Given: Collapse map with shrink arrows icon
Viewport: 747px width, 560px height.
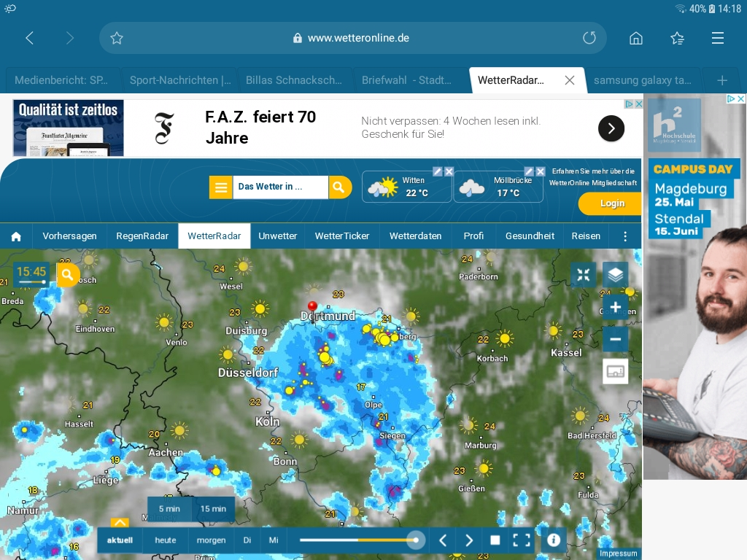Looking at the screenshot, I should click(x=584, y=275).
